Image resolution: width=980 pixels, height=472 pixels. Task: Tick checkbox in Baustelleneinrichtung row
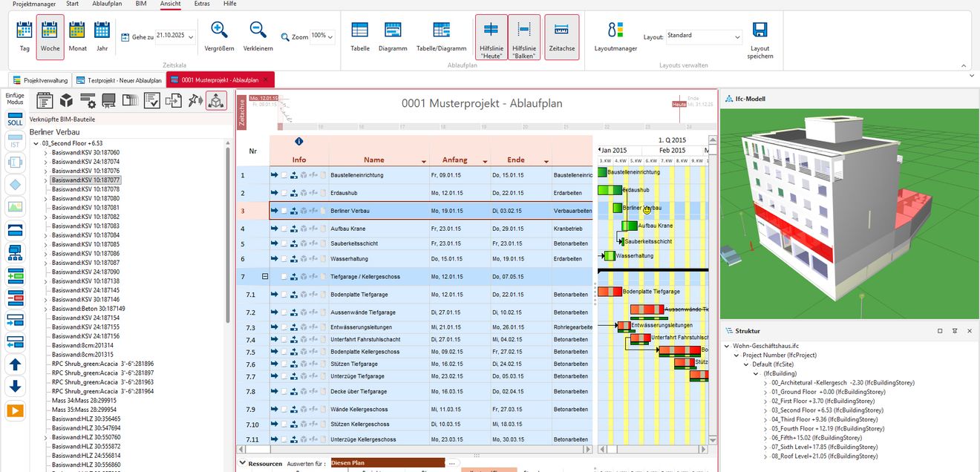pos(284,175)
